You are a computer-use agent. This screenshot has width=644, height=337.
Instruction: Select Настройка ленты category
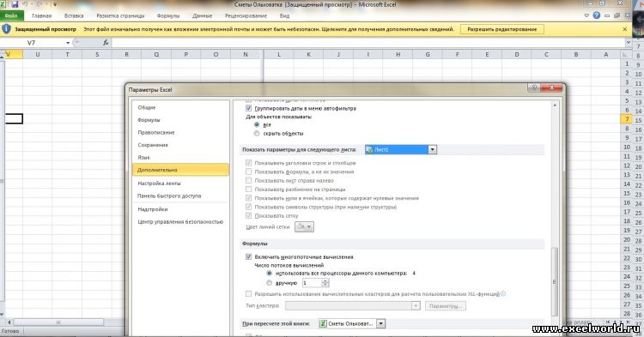click(x=180, y=184)
